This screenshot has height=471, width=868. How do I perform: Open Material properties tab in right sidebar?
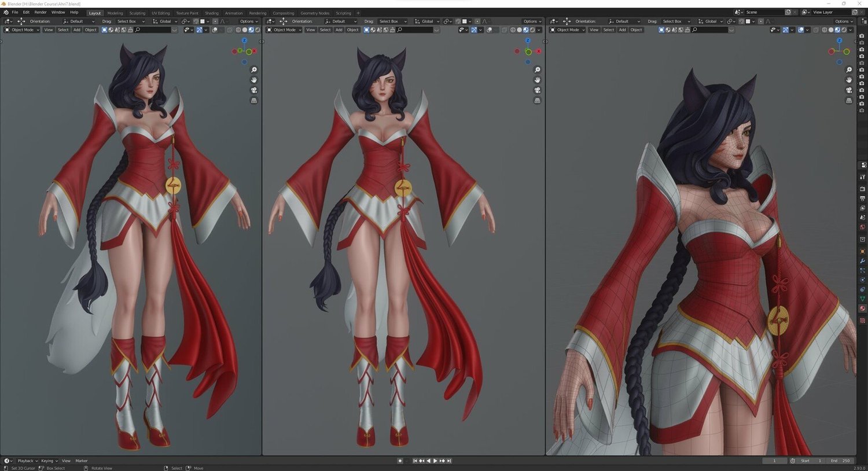tap(862, 308)
